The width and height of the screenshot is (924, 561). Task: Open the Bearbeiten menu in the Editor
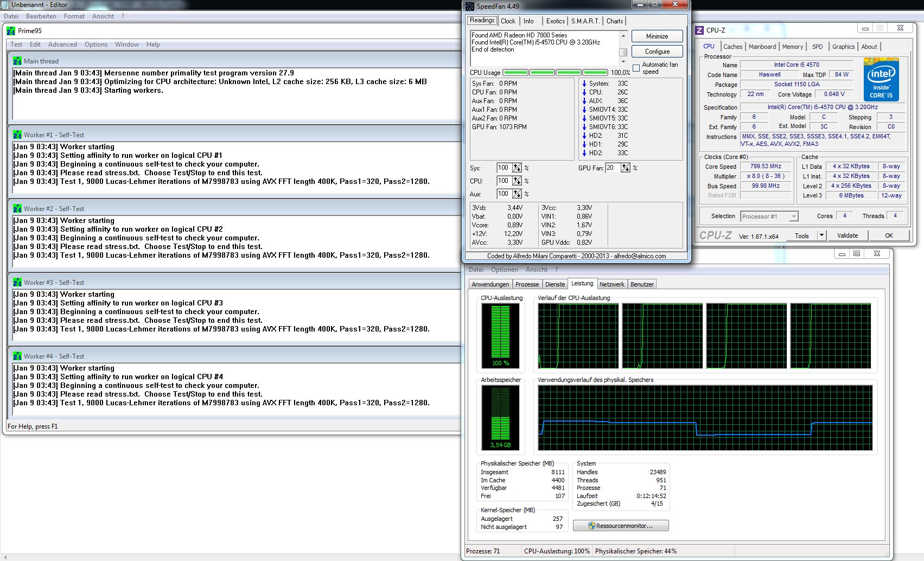pos(41,16)
